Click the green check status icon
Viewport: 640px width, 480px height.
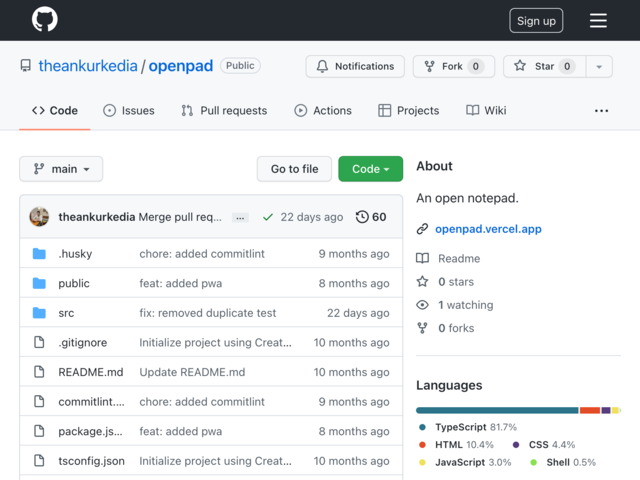[268, 217]
